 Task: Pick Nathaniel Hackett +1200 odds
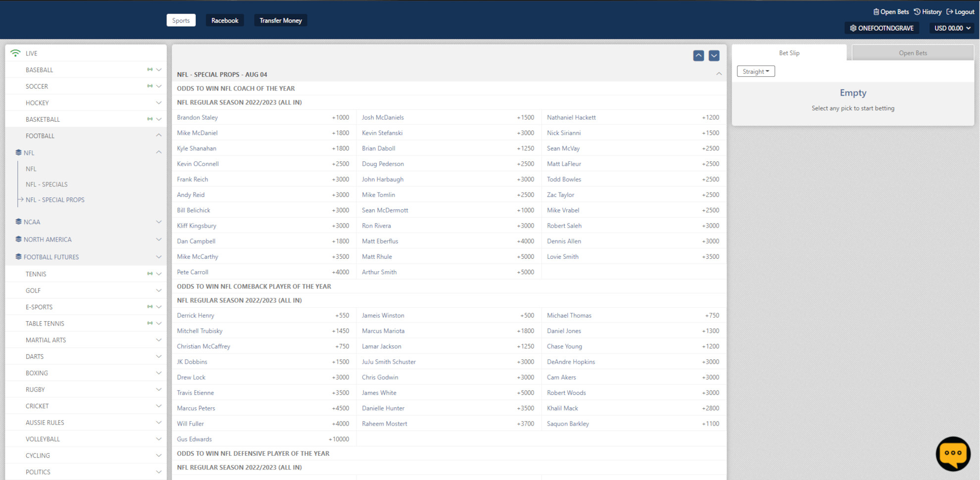(x=633, y=117)
